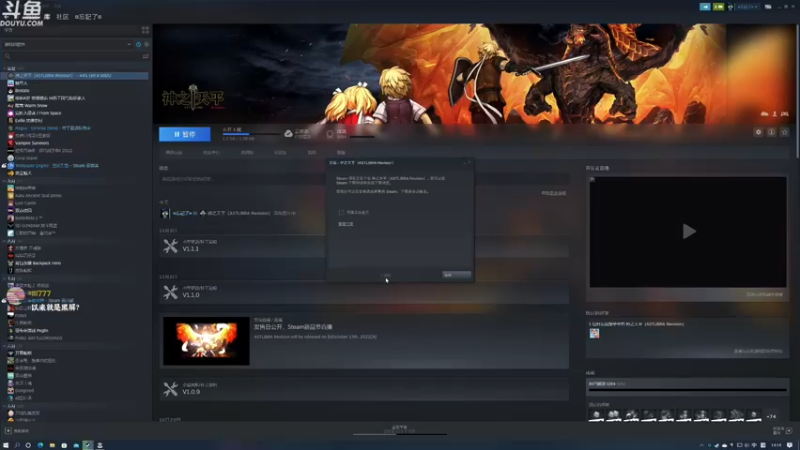Open Windows Start menu
The height and width of the screenshot is (450, 800).
pos(6,445)
